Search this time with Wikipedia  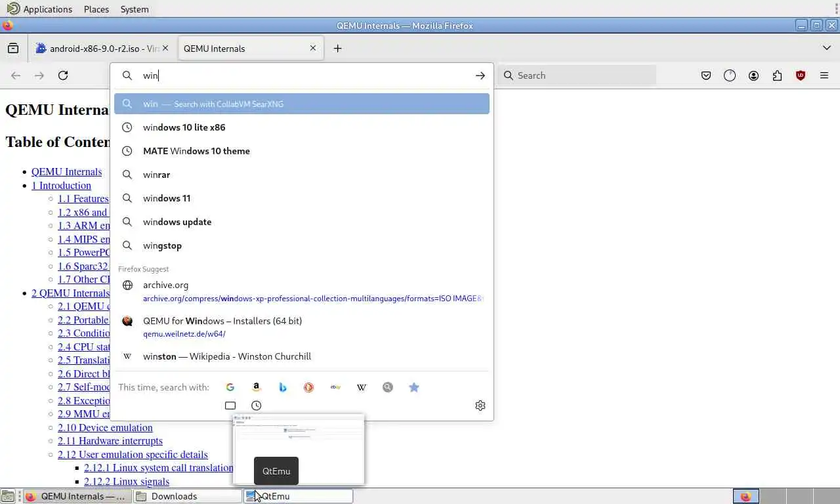pos(362,387)
